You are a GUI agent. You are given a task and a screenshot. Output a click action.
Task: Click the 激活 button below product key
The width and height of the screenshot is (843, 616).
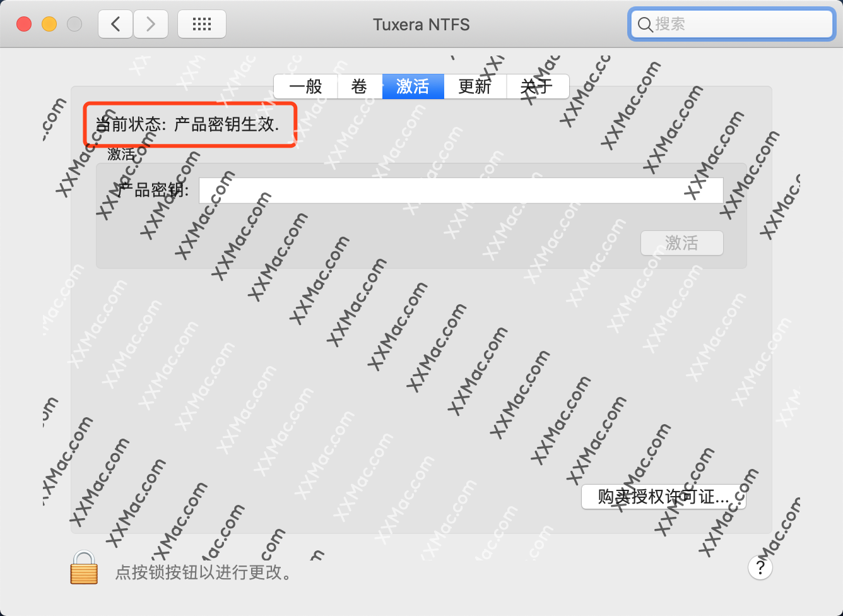pyautogui.click(x=681, y=243)
